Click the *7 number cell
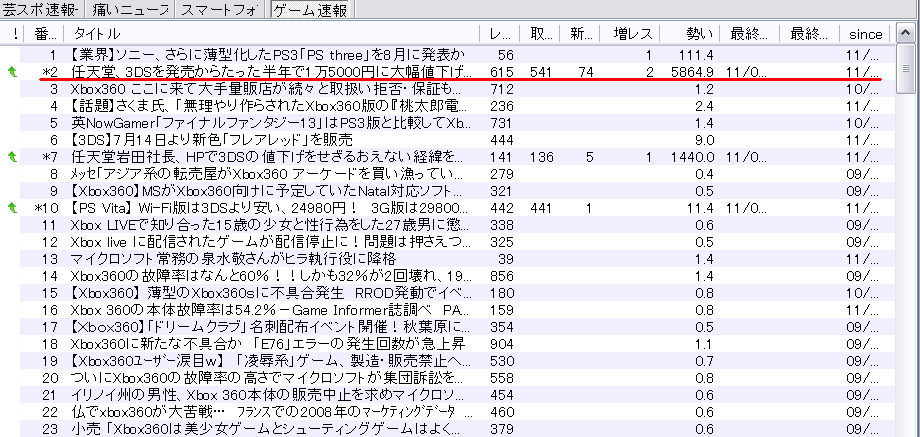Screen dimensions: 920x437 pyautogui.click(x=50, y=157)
